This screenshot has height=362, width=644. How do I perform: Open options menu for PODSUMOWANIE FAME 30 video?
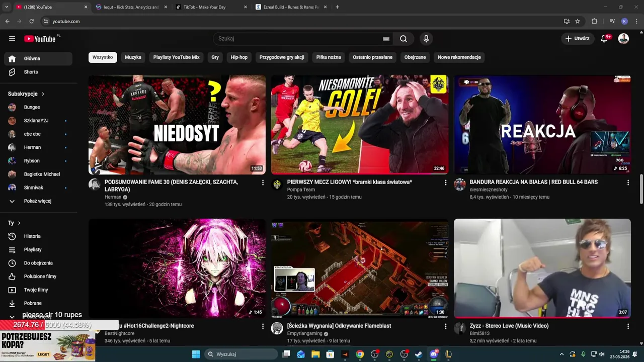click(x=263, y=183)
